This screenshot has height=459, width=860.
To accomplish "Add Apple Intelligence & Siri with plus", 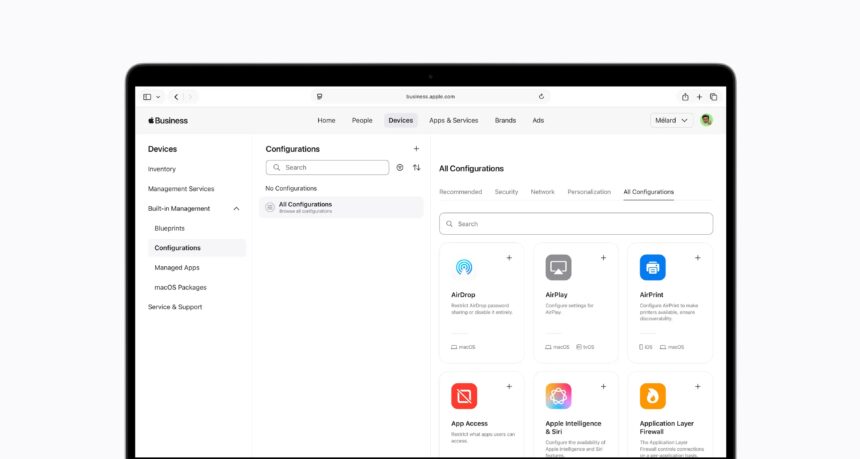I will coord(603,387).
